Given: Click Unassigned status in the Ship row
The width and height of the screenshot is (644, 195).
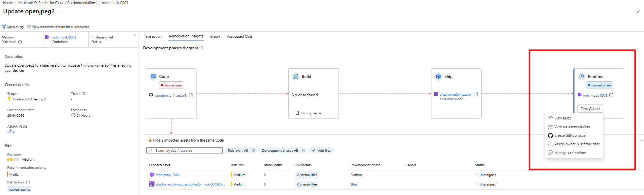Looking at the screenshot, I should pos(487,184).
